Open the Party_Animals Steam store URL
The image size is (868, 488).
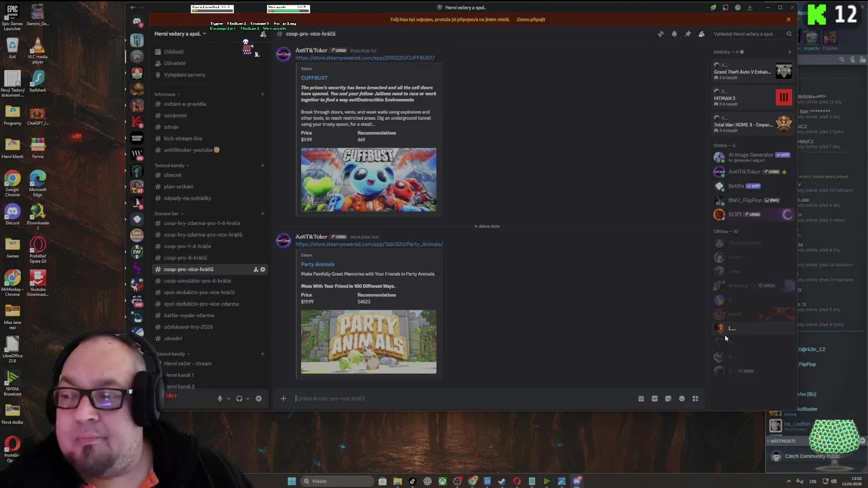369,244
